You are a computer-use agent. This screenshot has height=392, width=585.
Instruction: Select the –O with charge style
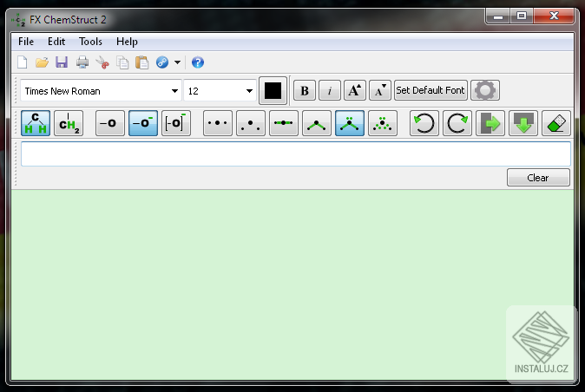coord(143,123)
